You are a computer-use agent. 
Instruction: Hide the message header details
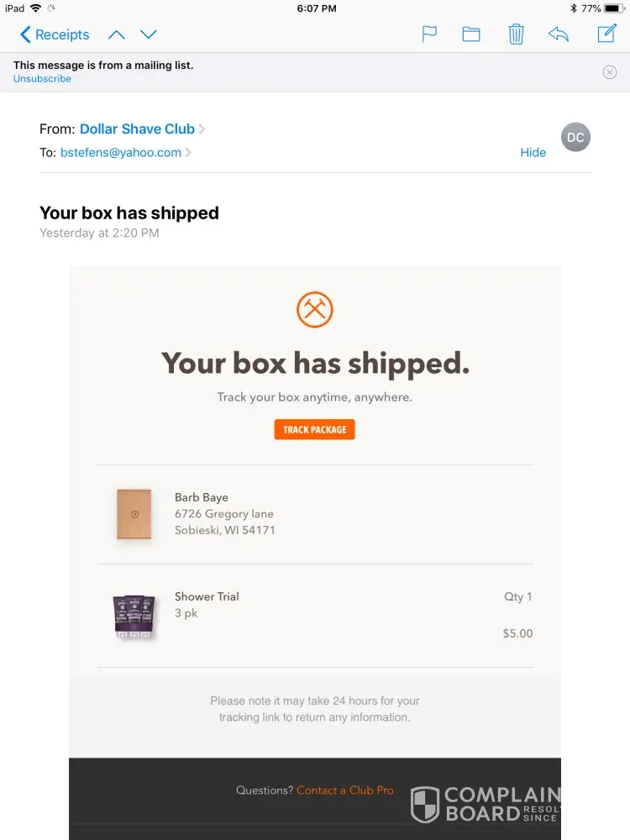533,153
